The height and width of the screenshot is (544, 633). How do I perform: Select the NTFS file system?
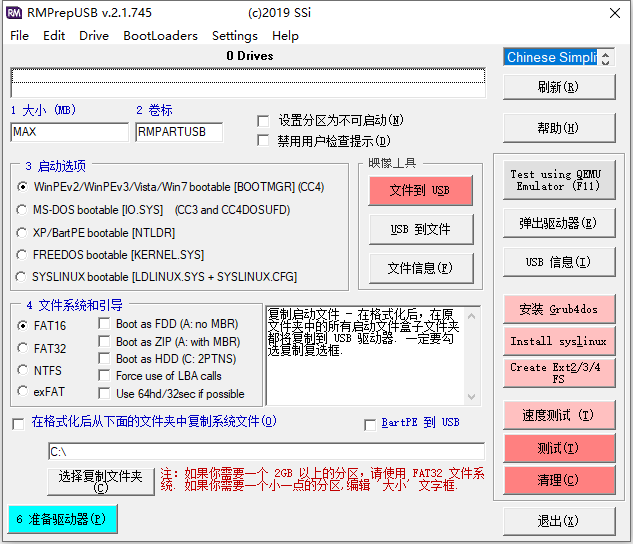(x=23, y=370)
